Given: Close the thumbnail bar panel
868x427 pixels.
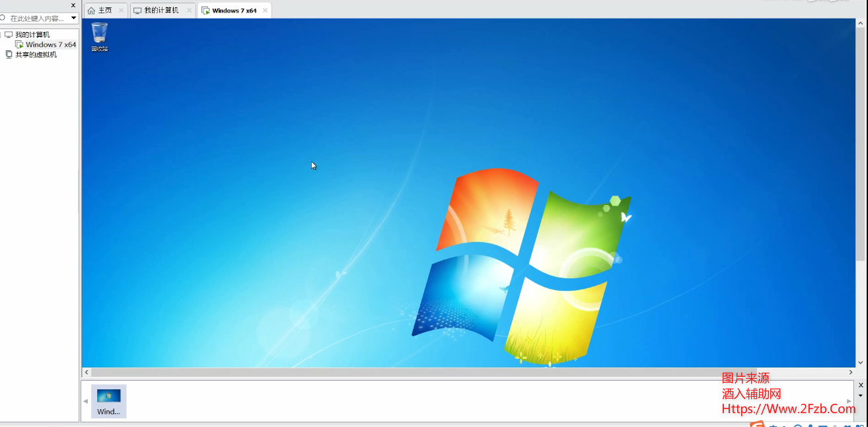Looking at the screenshot, I should point(861,385).
